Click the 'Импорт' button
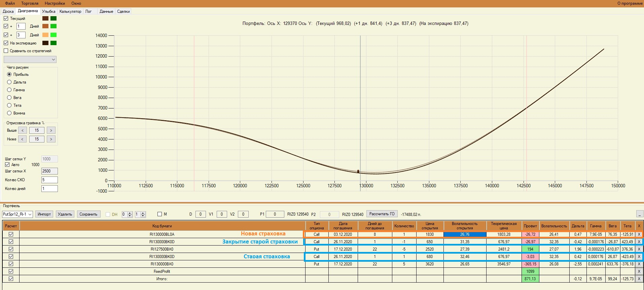The width and height of the screenshot is (644, 290). tap(44, 214)
